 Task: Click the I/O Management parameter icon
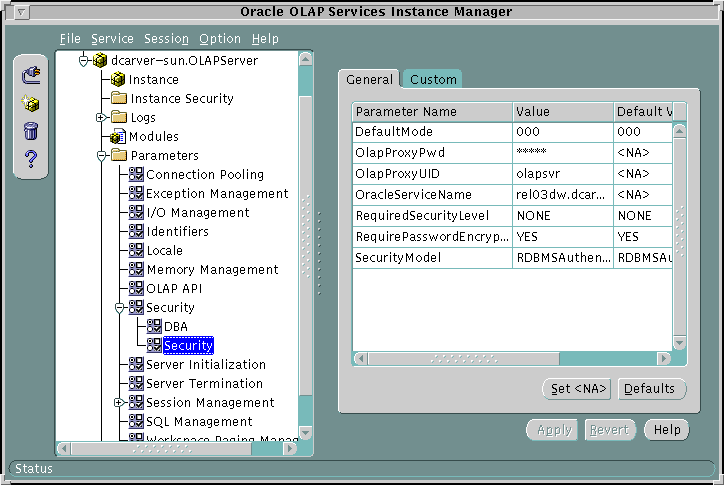pos(136,212)
